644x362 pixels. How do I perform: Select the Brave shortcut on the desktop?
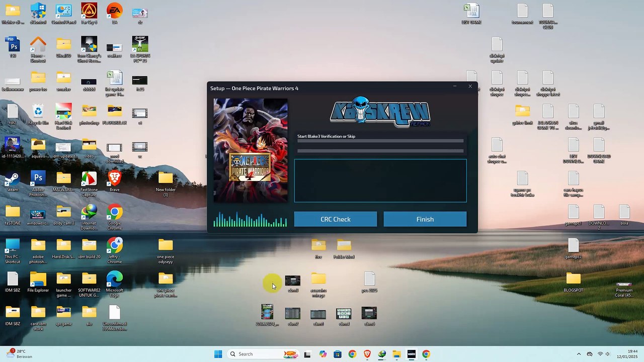[115, 182]
